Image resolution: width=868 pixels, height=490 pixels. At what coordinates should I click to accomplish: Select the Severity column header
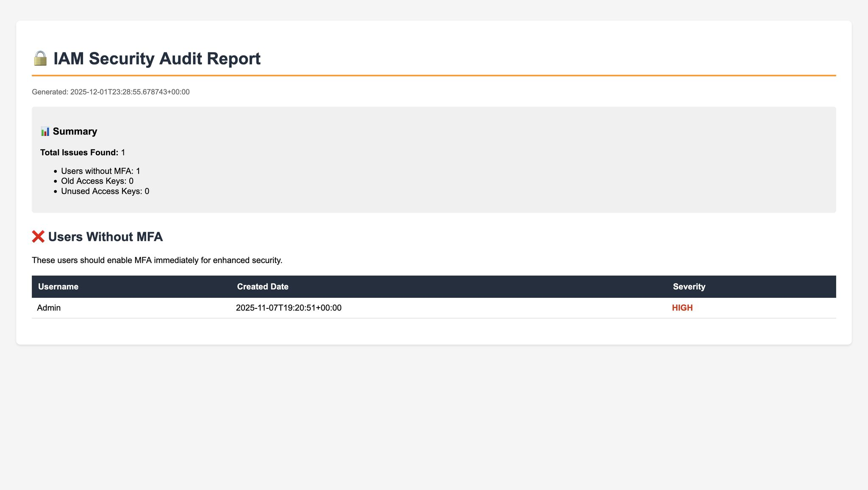689,286
